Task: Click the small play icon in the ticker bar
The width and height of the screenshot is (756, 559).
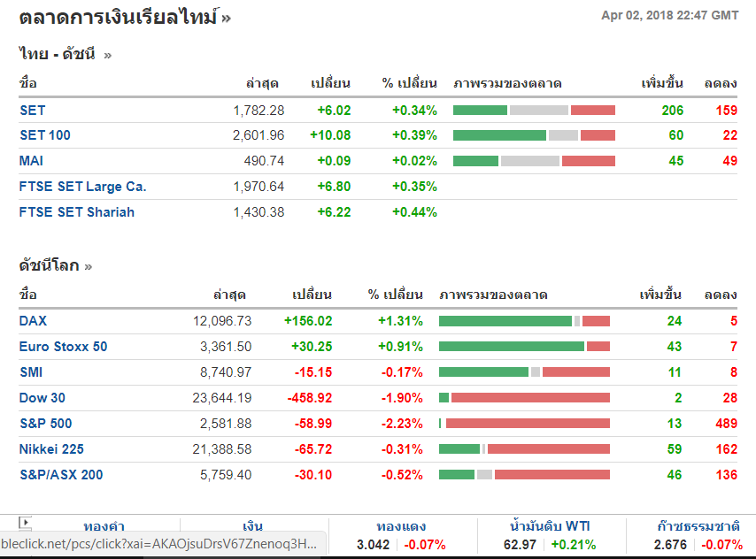Action: pos(25,523)
